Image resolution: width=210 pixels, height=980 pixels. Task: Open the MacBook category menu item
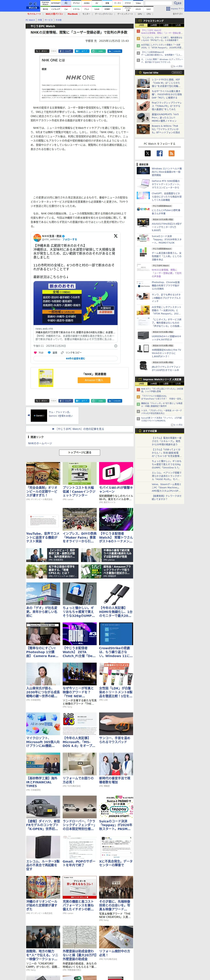pyautogui.click(x=73, y=14)
